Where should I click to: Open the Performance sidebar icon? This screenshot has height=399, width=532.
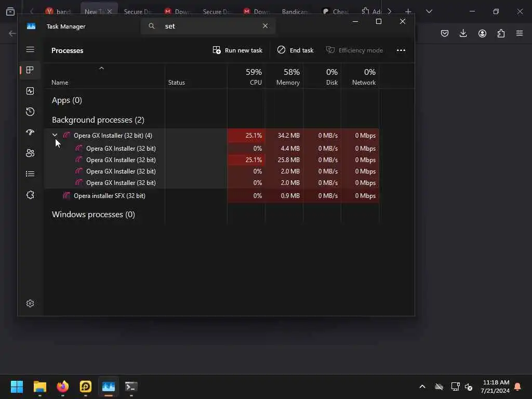tap(30, 91)
